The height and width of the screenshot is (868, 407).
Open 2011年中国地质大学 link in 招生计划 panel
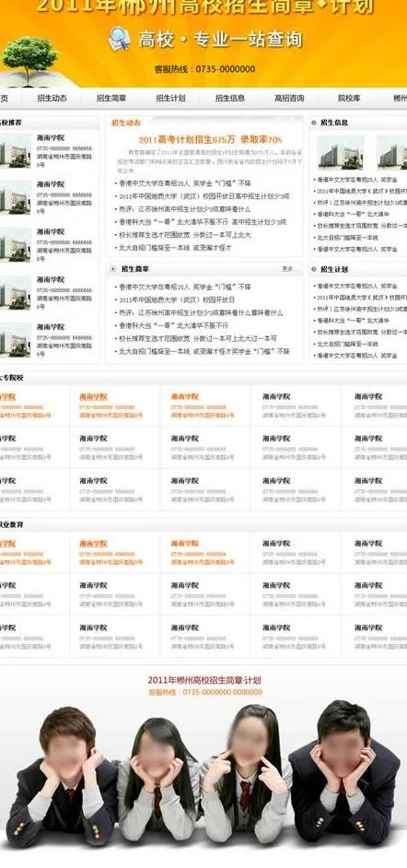pos(362,298)
